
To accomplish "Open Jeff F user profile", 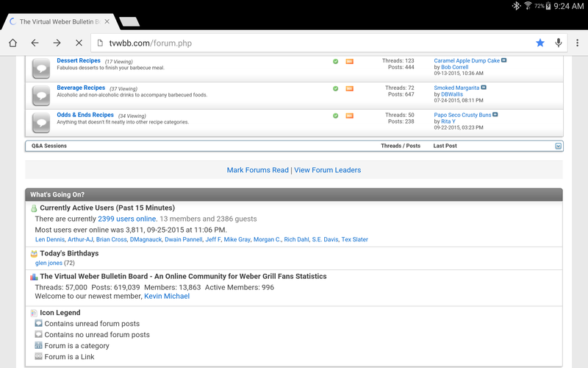I will pyautogui.click(x=213, y=240).
